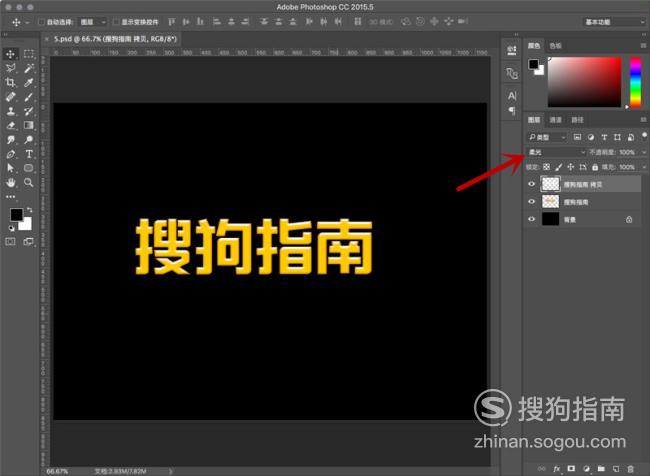This screenshot has width=650, height=476.
Task: Select the Horizontal Type tool
Action: click(x=29, y=154)
